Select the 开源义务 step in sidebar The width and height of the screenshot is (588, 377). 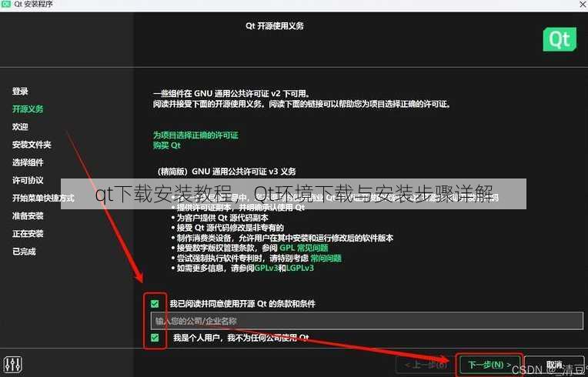pyautogui.click(x=28, y=109)
